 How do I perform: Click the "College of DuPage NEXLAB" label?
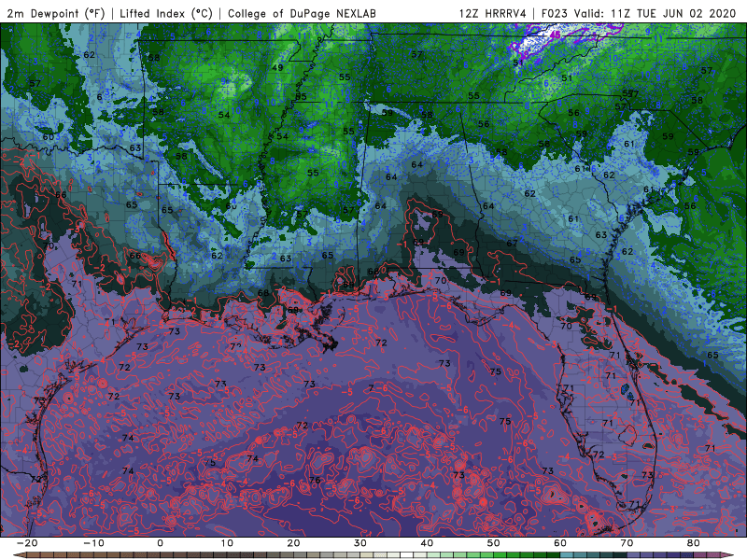302,13
